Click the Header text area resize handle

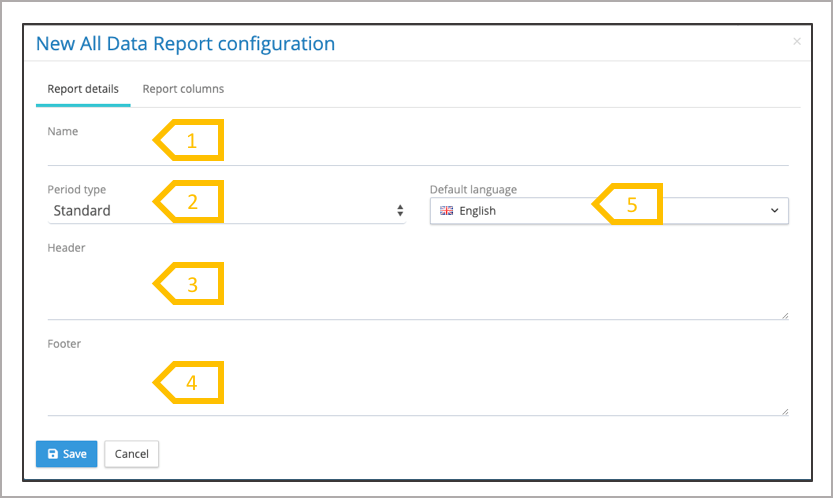tap(784, 315)
